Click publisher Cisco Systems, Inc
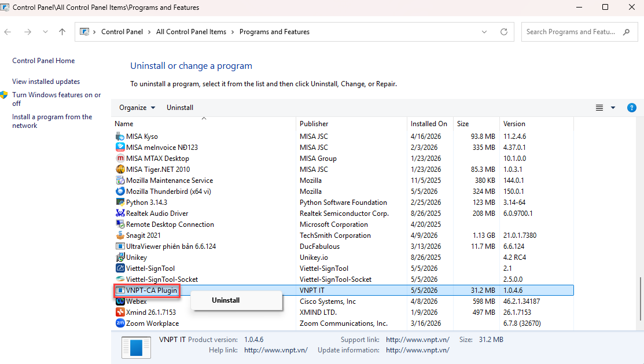The image size is (644, 364). coord(327,301)
